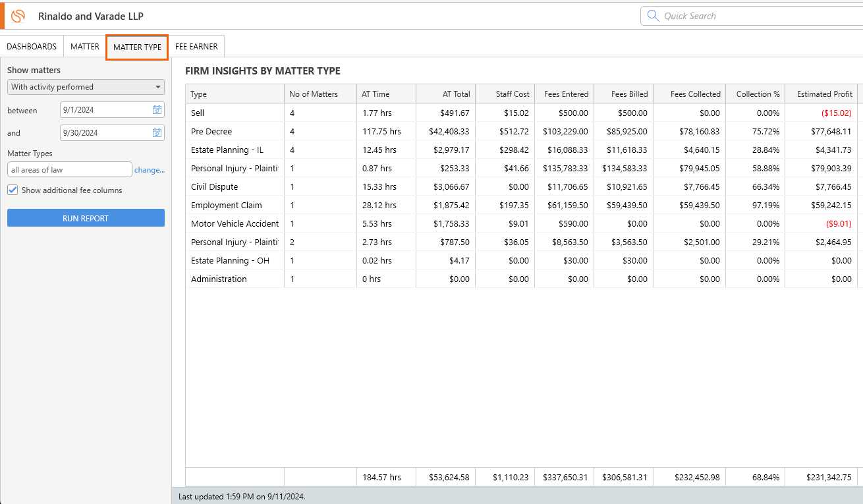Click the and date field 9/30/2024
Viewport: 863px width, 504px height.
pyautogui.click(x=112, y=132)
